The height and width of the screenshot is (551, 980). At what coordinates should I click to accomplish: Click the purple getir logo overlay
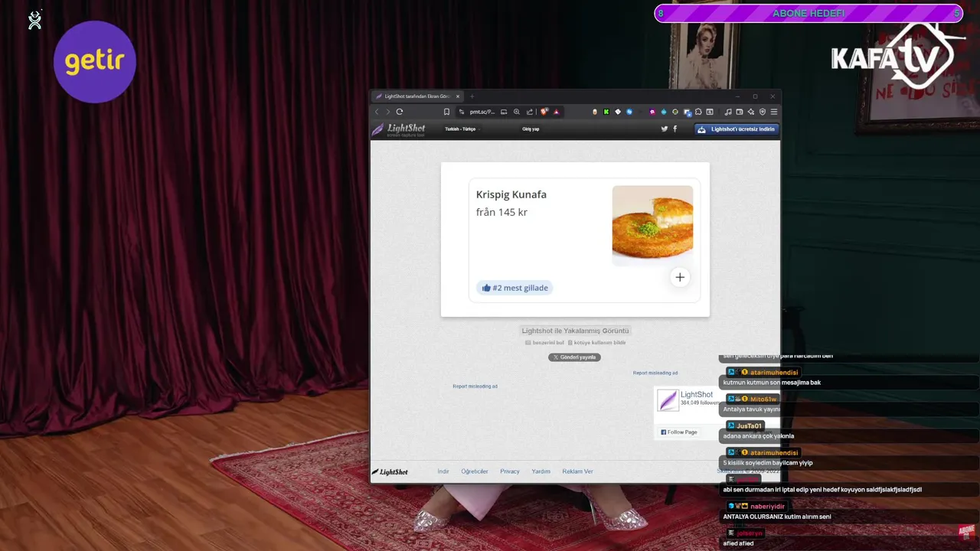pyautogui.click(x=95, y=62)
